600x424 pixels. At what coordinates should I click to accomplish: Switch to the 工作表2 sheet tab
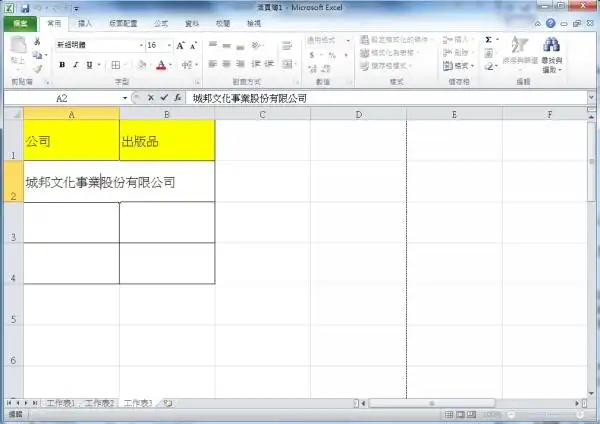(x=99, y=403)
